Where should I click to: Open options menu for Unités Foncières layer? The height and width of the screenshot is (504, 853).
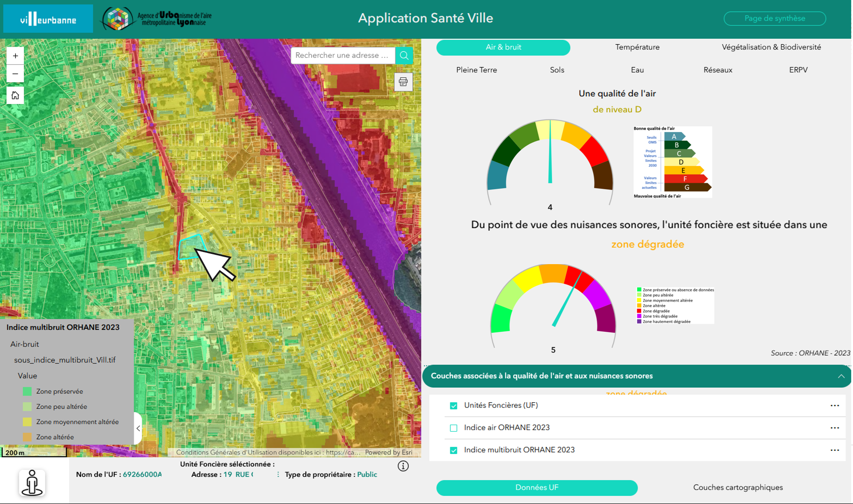pos(834,406)
